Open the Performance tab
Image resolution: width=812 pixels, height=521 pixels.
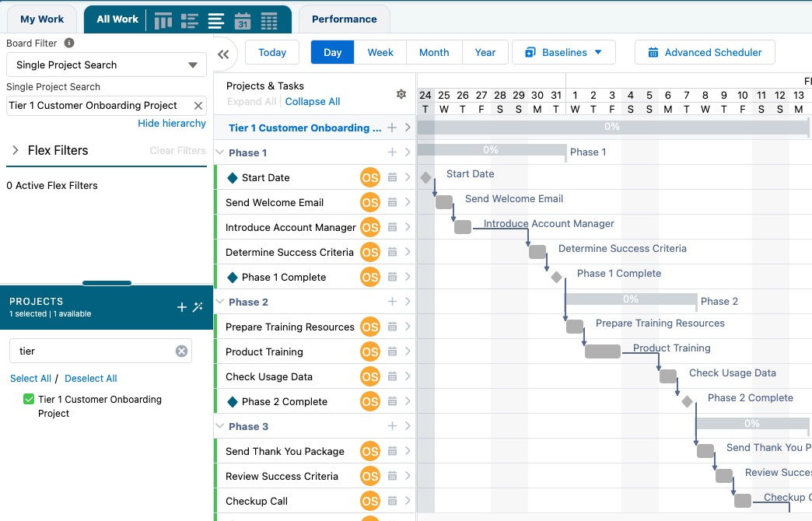345,19
